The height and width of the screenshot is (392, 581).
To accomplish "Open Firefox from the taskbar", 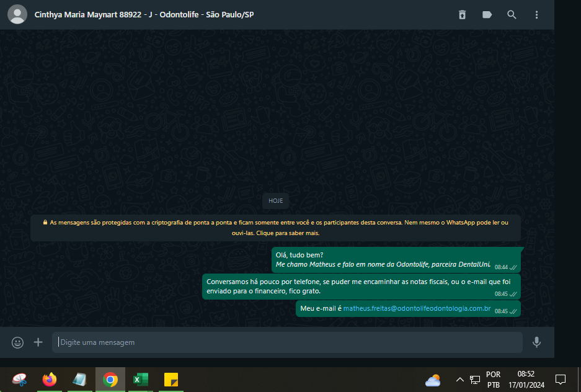I will click(49, 380).
